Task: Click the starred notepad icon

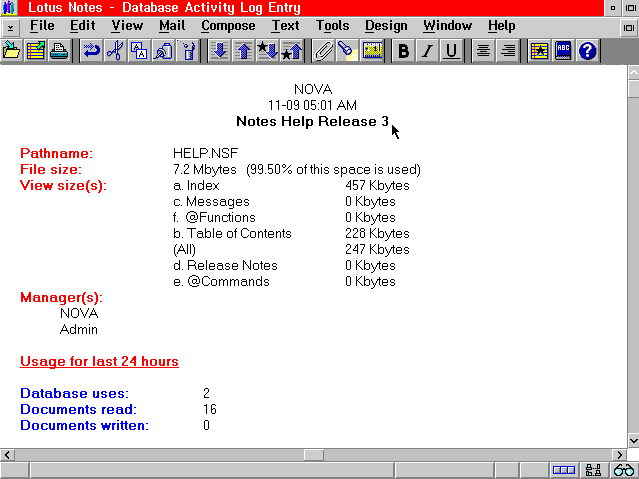Action: point(539,51)
